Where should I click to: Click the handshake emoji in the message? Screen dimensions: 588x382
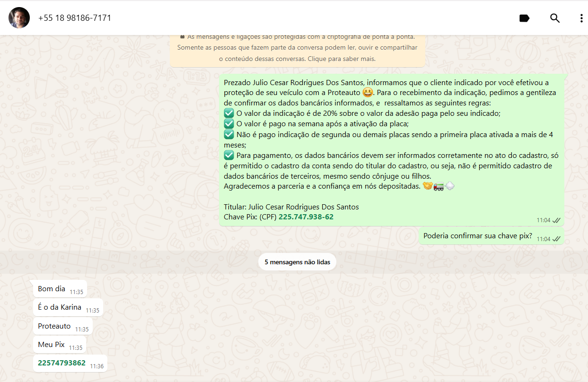click(428, 186)
